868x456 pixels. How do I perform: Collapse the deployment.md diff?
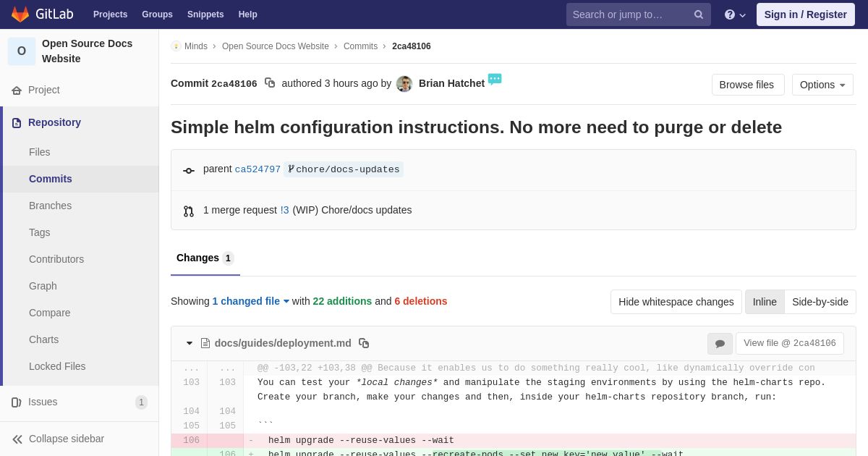190,343
